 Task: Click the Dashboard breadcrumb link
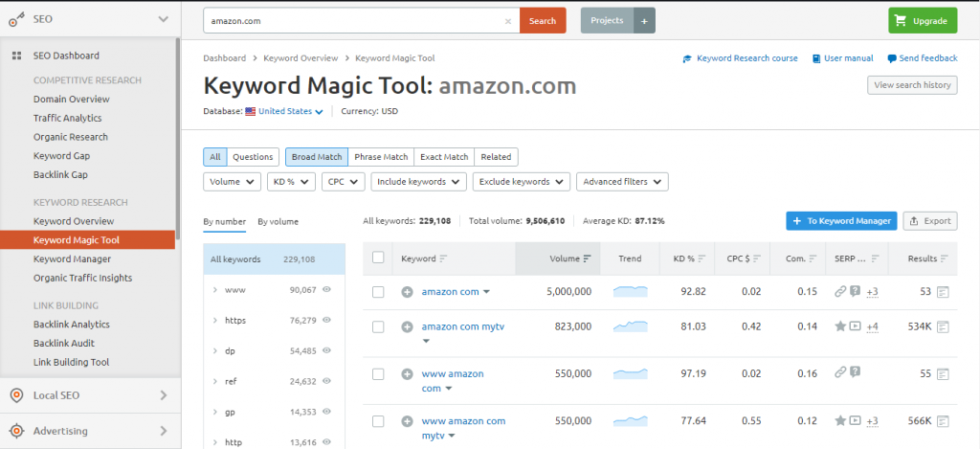[224, 58]
